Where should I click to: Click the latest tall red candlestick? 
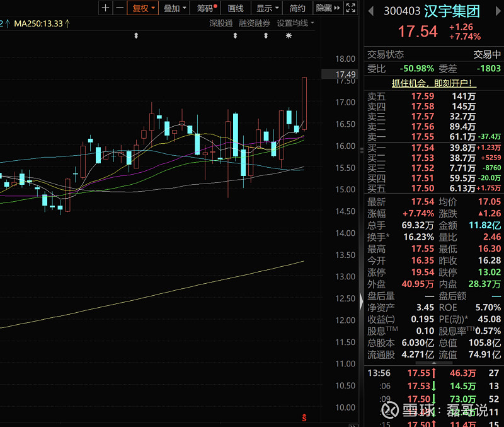pyautogui.click(x=304, y=103)
